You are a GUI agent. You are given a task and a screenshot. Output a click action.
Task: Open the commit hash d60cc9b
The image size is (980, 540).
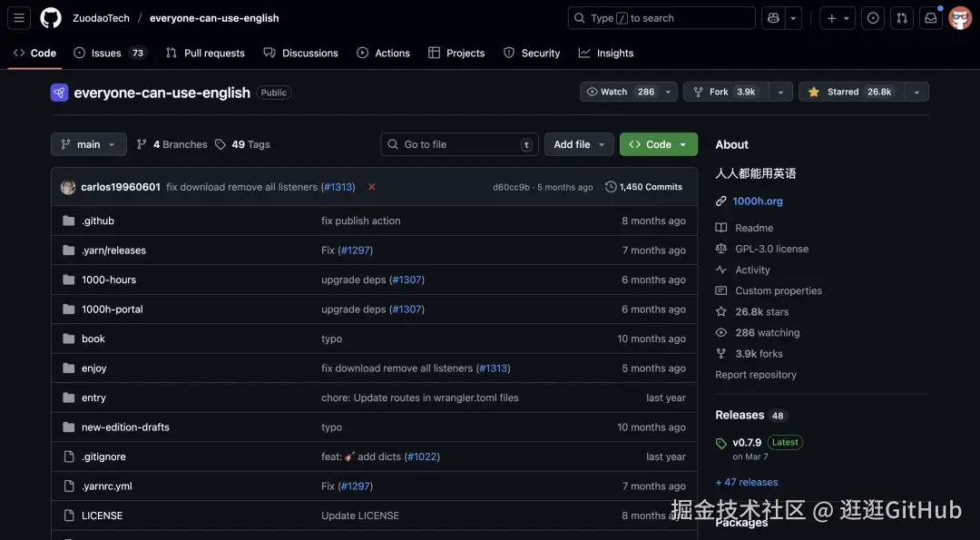pyautogui.click(x=511, y=187)
